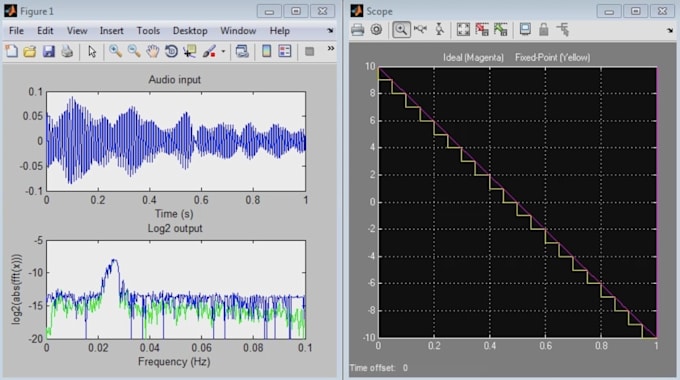
Task: Click inside the Scope staircase plot area
Action: tap(517, 202)
